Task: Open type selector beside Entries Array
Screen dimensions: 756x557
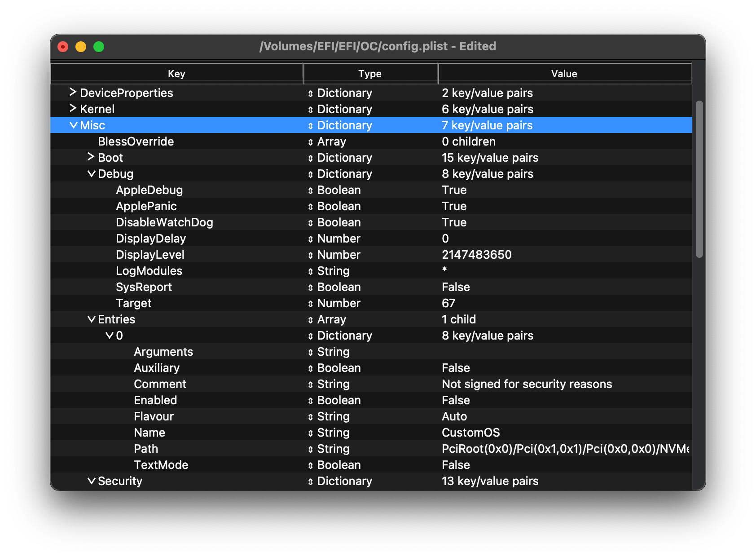Action: (x=310, y=319)
